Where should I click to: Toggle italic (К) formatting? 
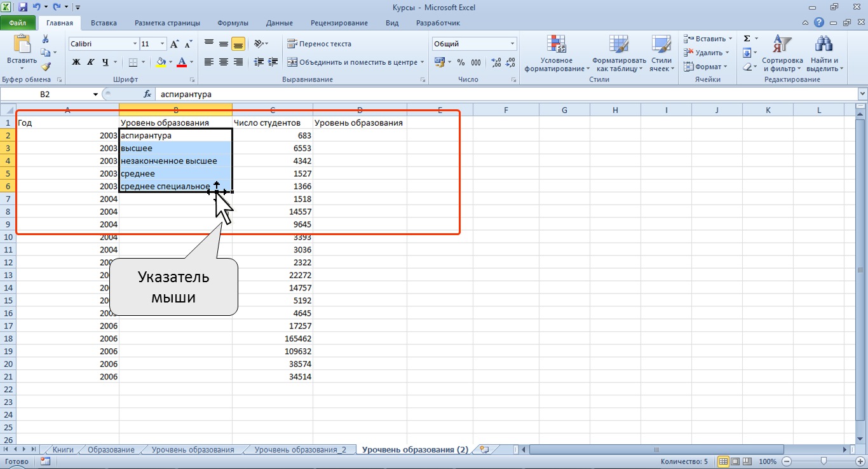pyautogui.click(x=90, y=62)
